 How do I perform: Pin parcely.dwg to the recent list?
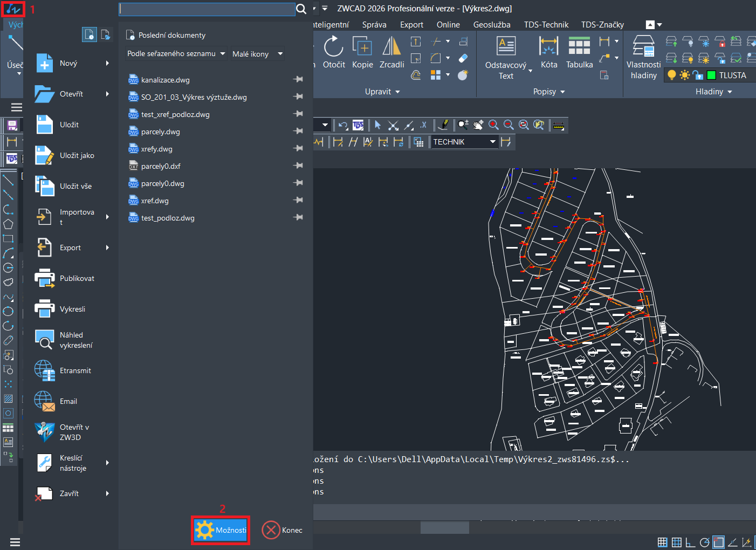click(x=298, y=131)
